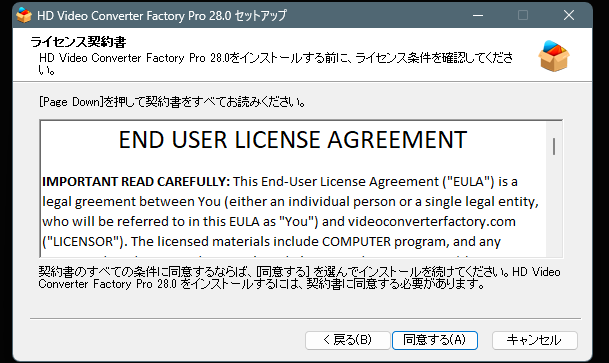The width and height of the screenshot is (609, 363).
Task: Click the ライセンス契約書 header title
Action: tap(78, 42)
